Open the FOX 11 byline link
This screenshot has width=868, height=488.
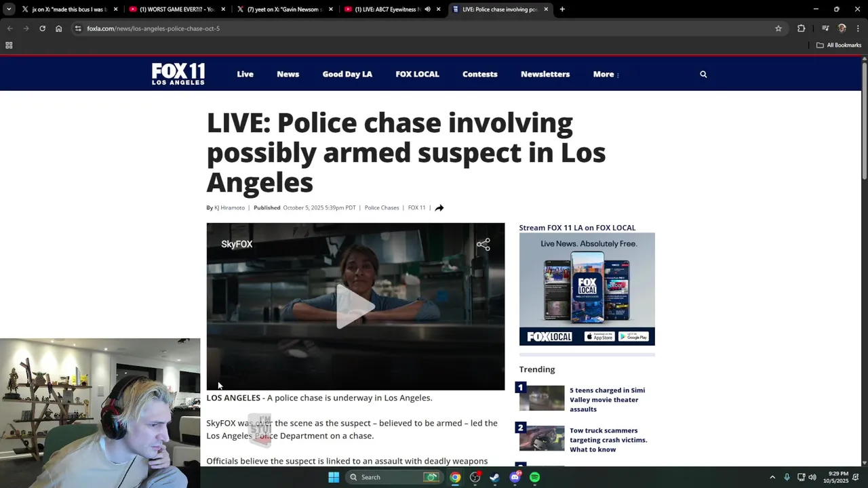tap(416, 208)
